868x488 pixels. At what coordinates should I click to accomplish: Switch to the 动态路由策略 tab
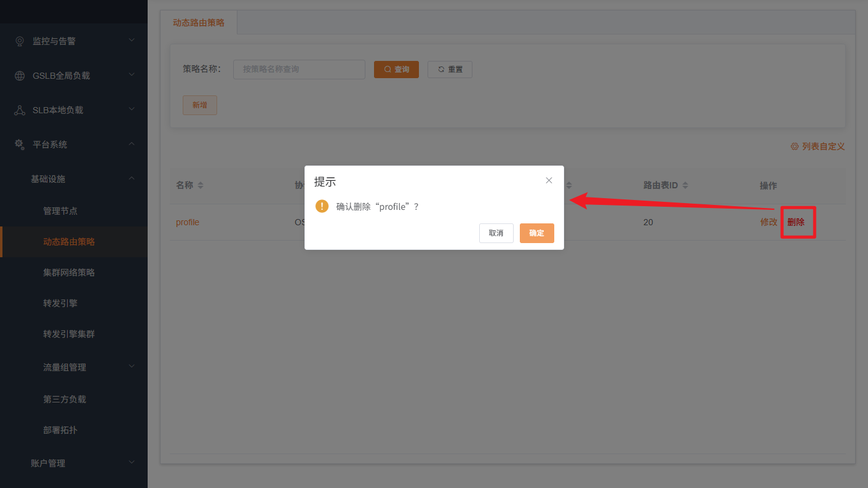point(199,23)
